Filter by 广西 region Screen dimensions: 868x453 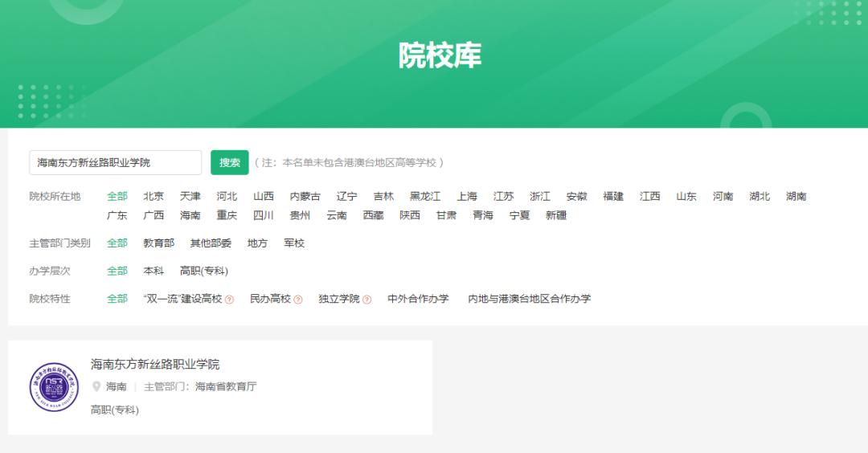[154, 215]
